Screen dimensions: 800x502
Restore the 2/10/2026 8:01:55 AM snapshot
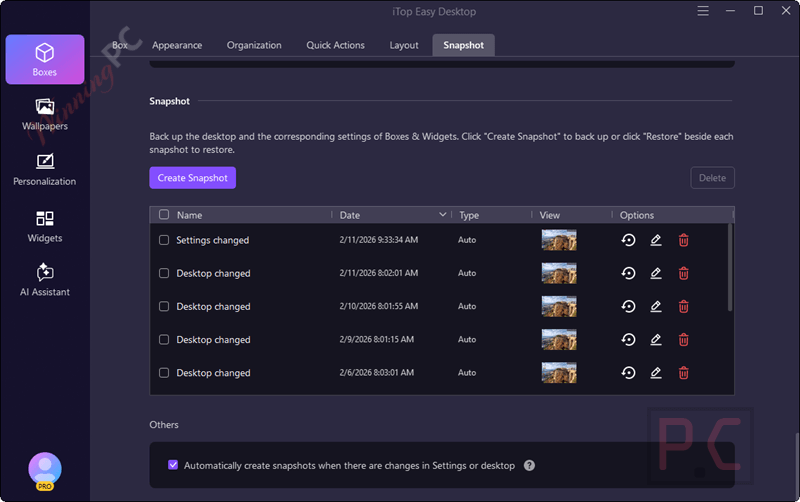point(629,306)
